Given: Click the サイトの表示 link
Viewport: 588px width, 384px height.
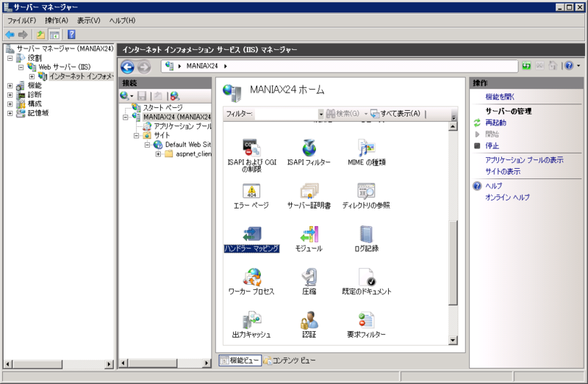Looking at the screenshot, I should [503, 172].
